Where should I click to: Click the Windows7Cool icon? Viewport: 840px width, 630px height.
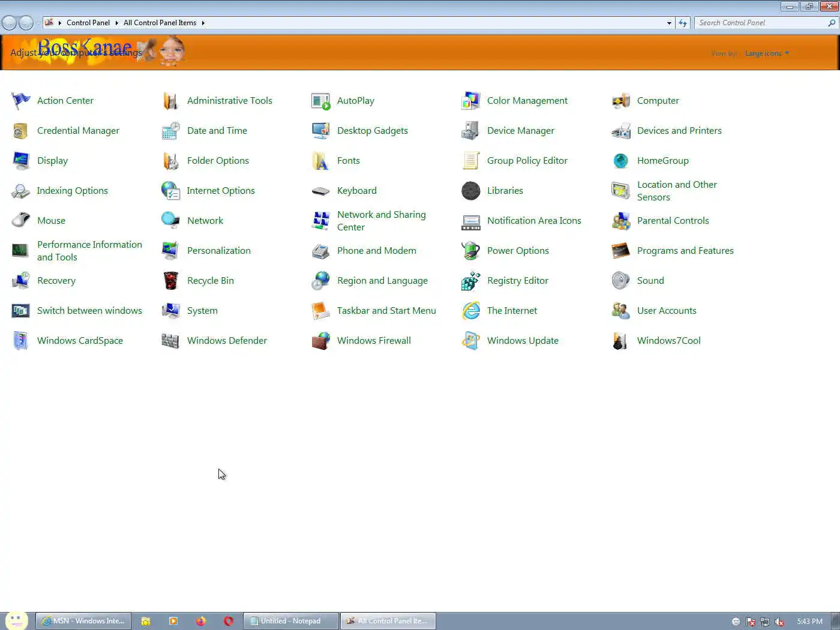pyautogui.click(x=620, y=341)
